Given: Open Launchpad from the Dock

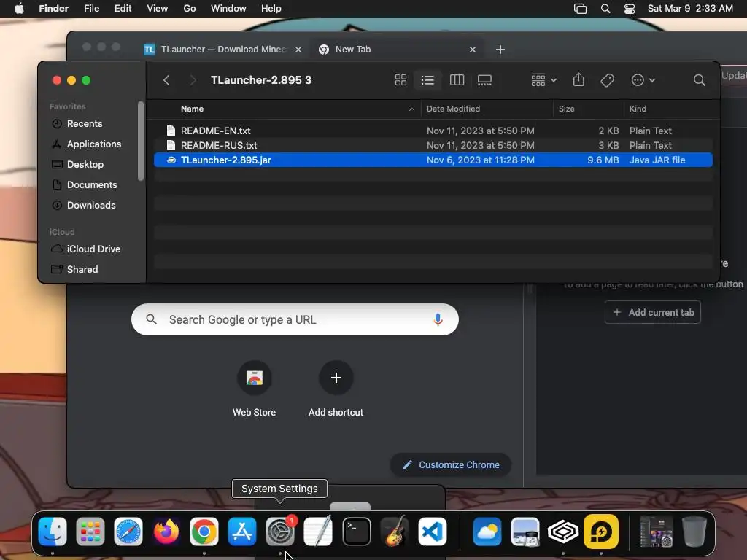Looking at the screenshot, I should (x=90, y=532).
